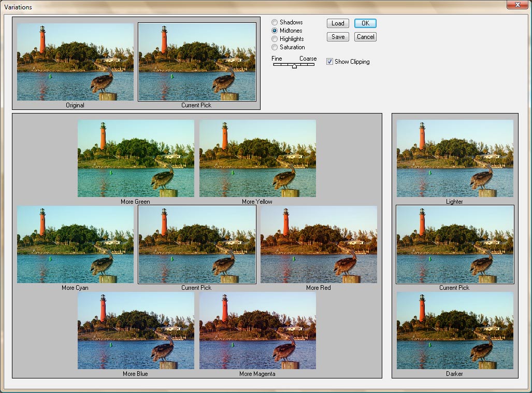Screen dimensions: 532x393
Task: Confirm with the OK button
Action: tap(365, 23)
